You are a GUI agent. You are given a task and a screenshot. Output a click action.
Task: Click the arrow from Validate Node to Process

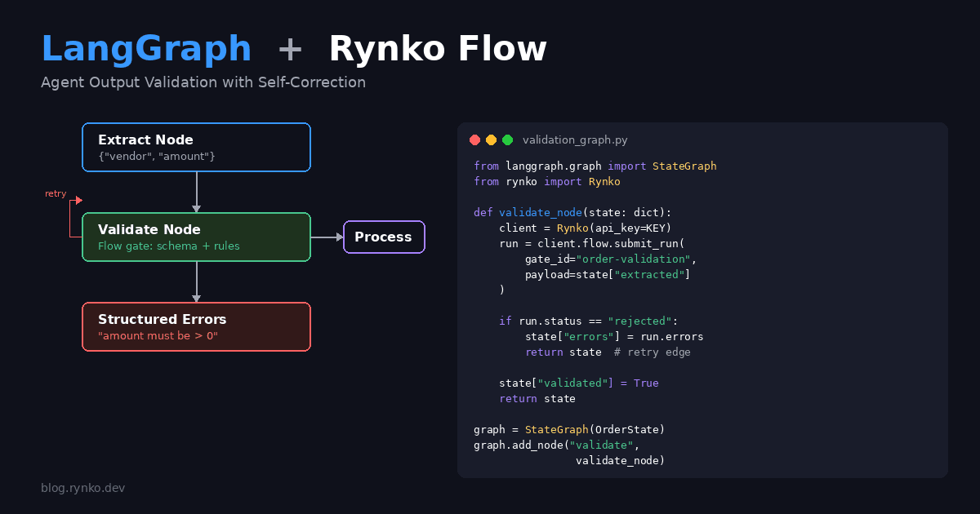click(327, 237)
